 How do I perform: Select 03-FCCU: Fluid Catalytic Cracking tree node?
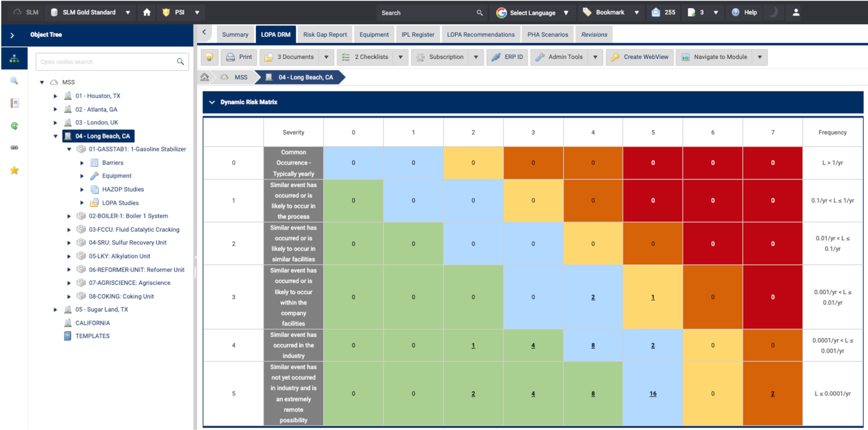point(134,230)
